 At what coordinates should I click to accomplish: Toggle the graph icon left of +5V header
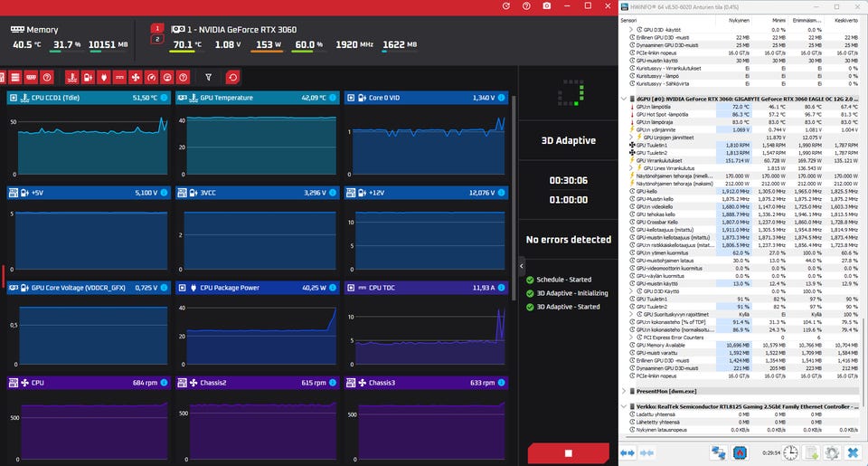14,193
